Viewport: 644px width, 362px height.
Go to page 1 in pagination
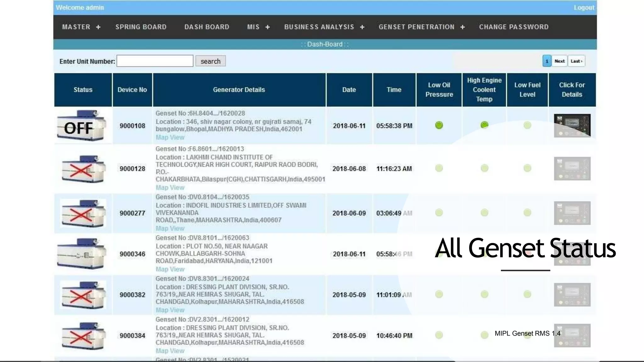coord(547,61)
